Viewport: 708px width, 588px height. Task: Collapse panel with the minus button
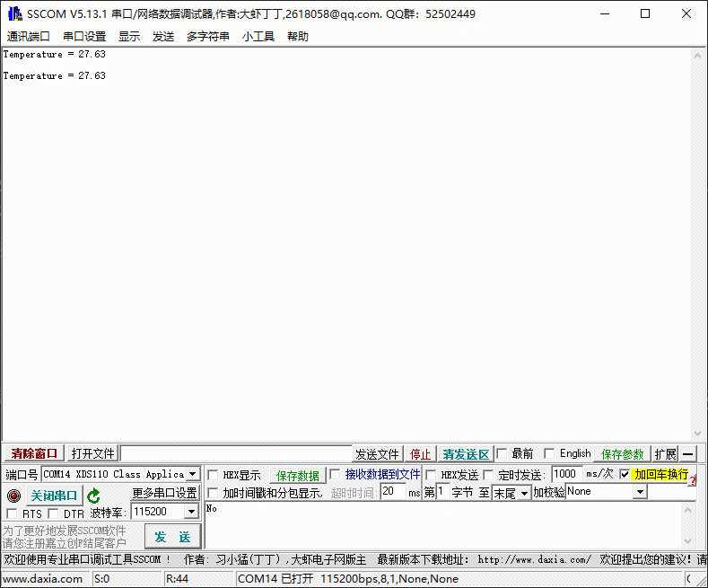[x=687, y=454]
